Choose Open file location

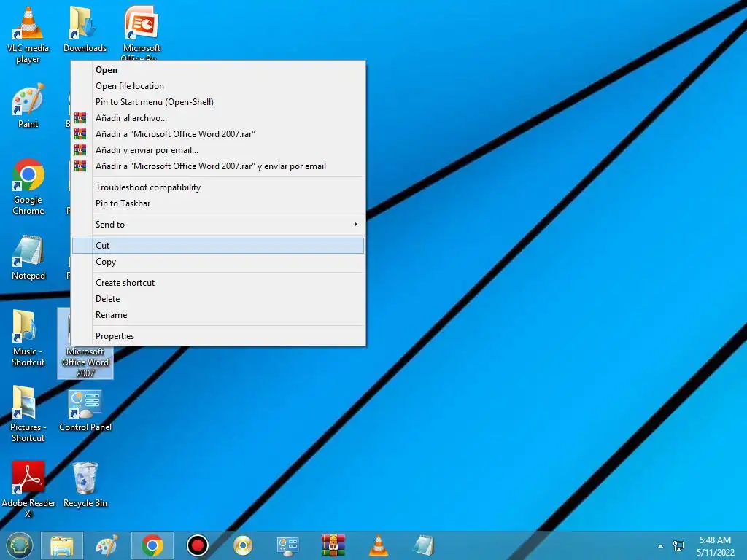tap(219, 86)
